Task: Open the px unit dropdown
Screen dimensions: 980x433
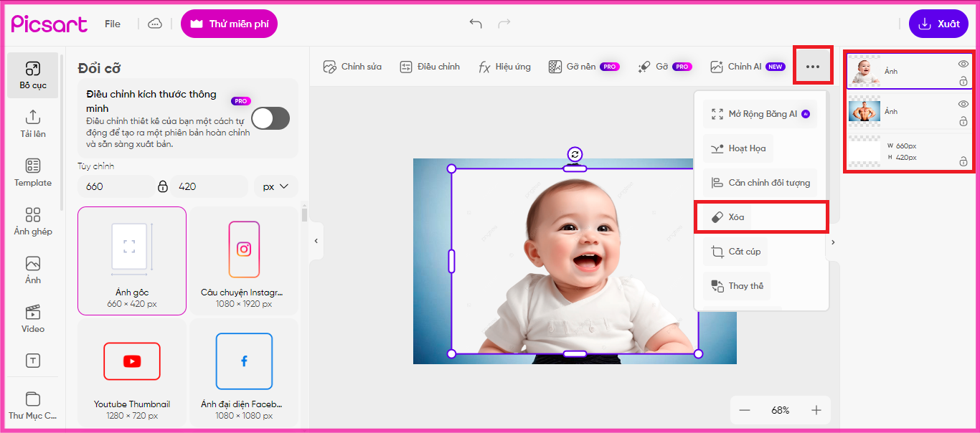Action: click(275, 186)
